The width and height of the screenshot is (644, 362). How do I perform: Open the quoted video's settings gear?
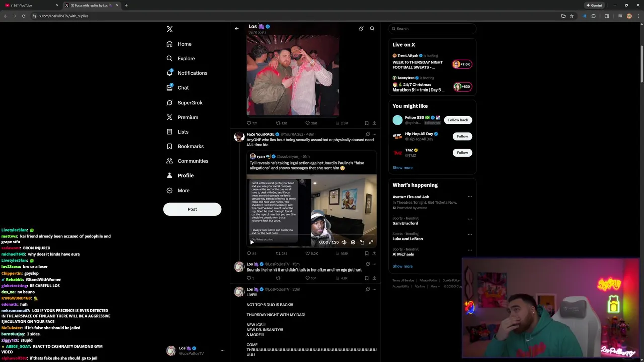[x=353, y=242]
